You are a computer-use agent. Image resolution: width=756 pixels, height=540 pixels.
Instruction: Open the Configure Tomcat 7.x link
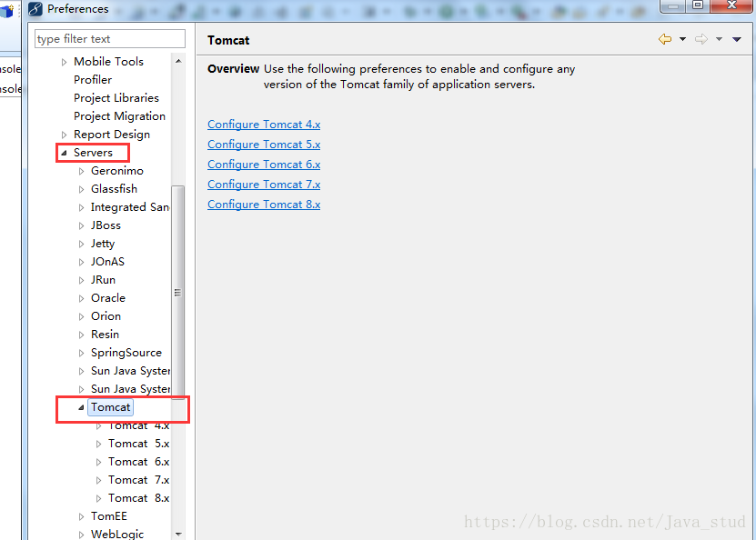tap(264, 185)
